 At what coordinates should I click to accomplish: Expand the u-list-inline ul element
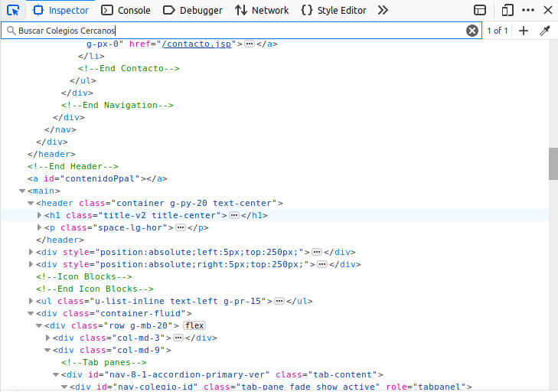click(31, 301)
